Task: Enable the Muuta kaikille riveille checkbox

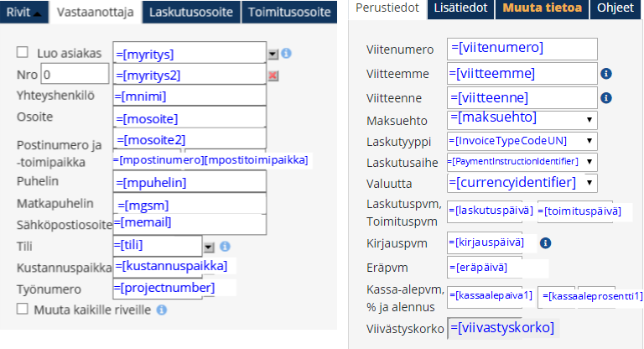Action: [x=22, y=310]
